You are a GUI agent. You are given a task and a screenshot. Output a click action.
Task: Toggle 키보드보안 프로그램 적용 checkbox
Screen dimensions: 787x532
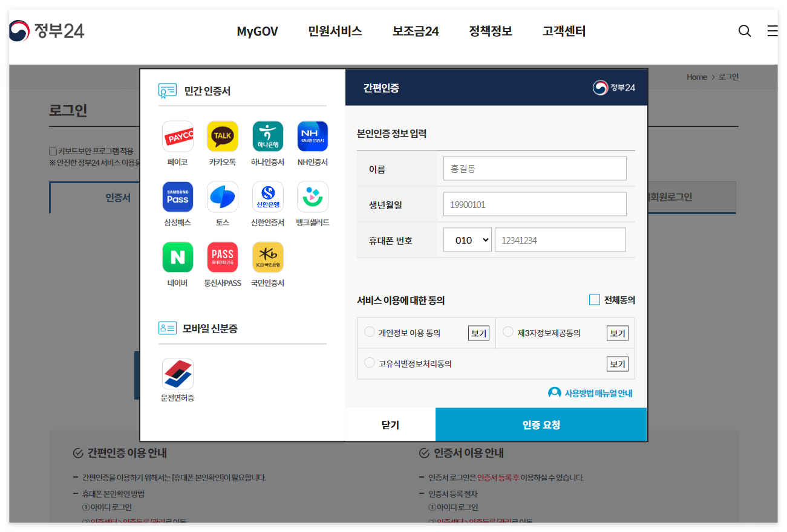click(53, 151)
